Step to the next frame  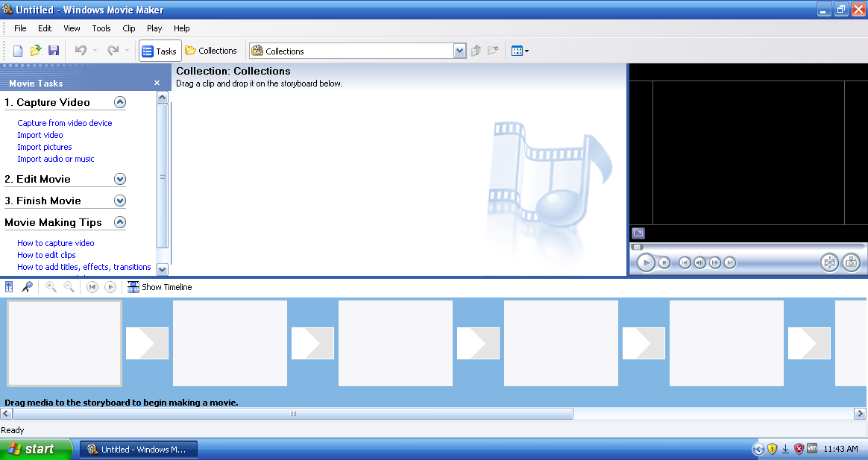point(714,263)
